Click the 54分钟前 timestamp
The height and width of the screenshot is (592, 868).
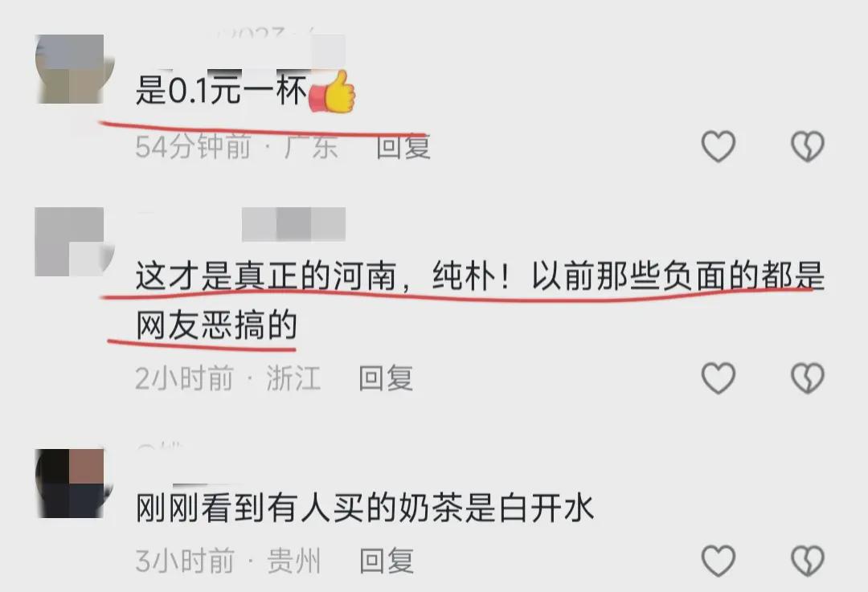click(193, 147)
